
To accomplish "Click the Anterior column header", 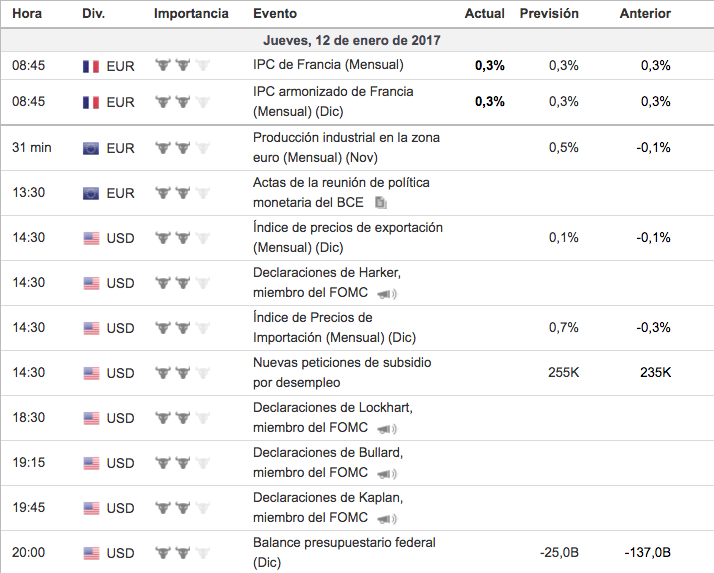I will tap(645, 14).
